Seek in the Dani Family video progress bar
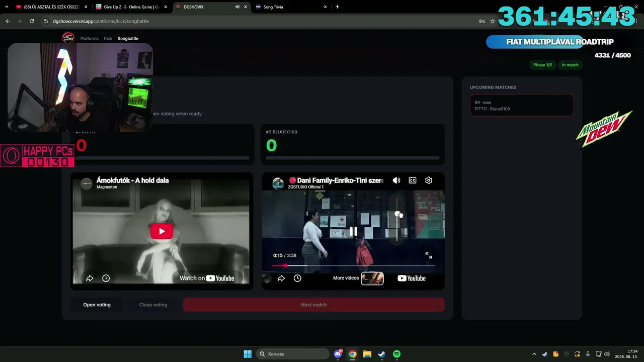 pos(353,265)
